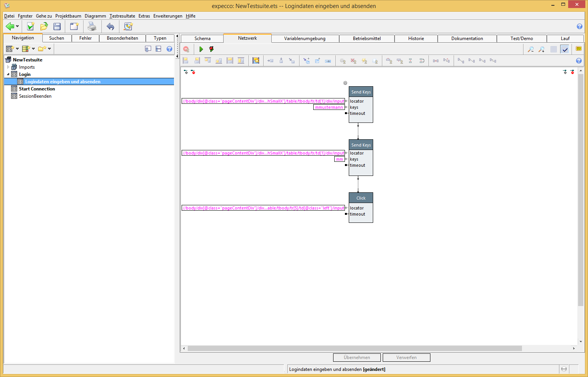This screenshot has height=377, width=588.
Task: Click the Übernehmen button
Action: coord(357,358)
